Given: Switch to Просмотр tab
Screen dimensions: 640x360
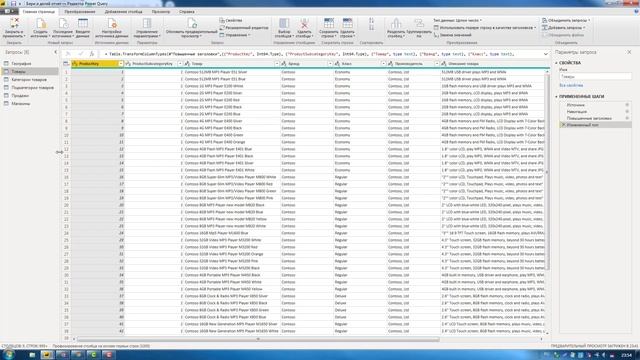Looking at the screenshot, I should (x=161, y=12).
